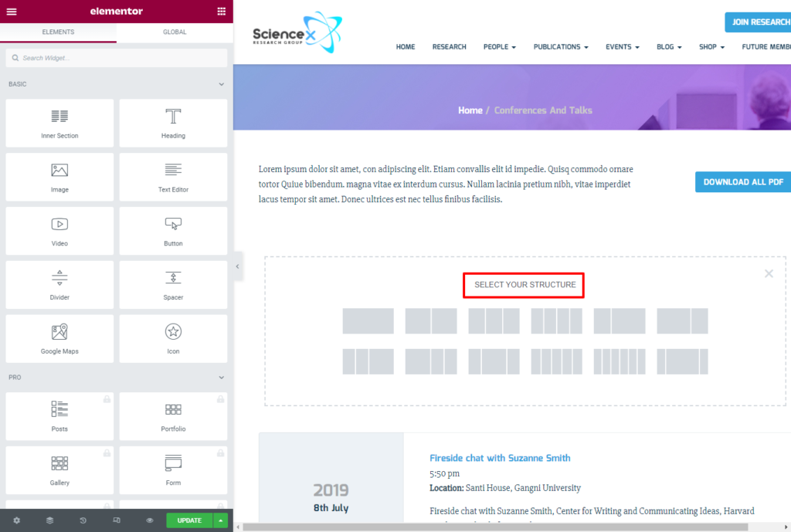Viewport: 791px width, 532px height.
Task: Click the Download All PDF button
Action: click(743, 182)
